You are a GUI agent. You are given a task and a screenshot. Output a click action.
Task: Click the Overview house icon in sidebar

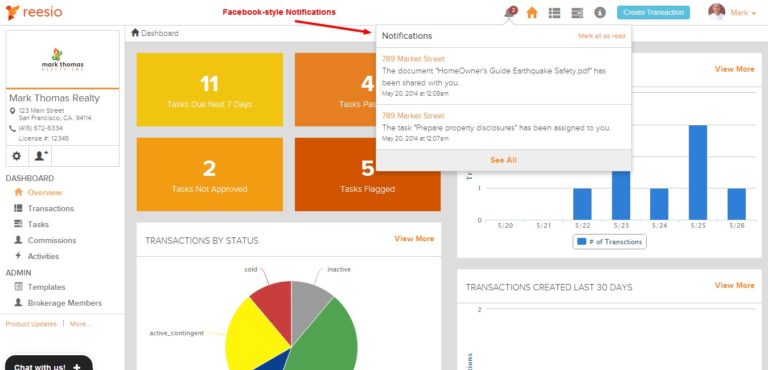19,192
